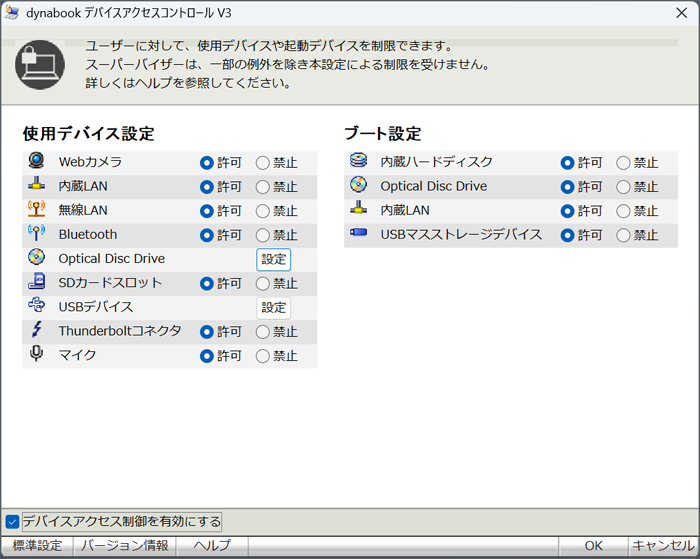Click the 標準設定 button

point(38,546)
